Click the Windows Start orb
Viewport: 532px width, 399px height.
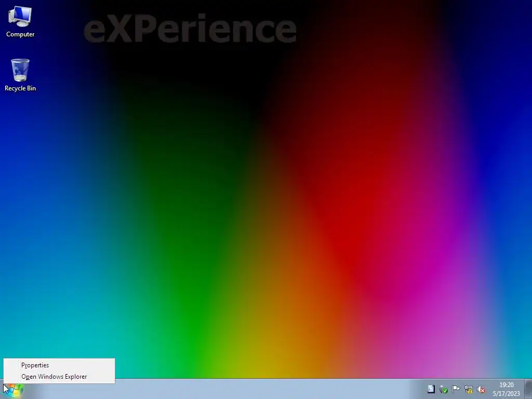(14, 390)
